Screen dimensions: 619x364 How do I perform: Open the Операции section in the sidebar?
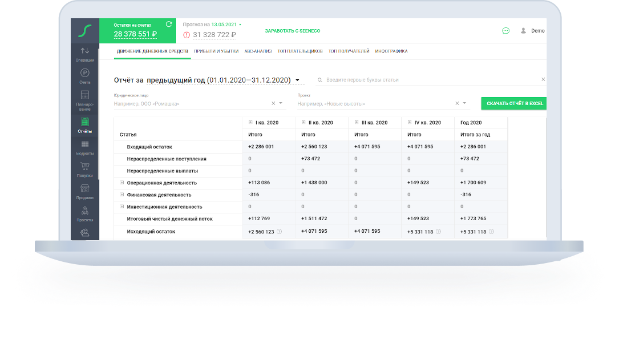tap(86, 54)
